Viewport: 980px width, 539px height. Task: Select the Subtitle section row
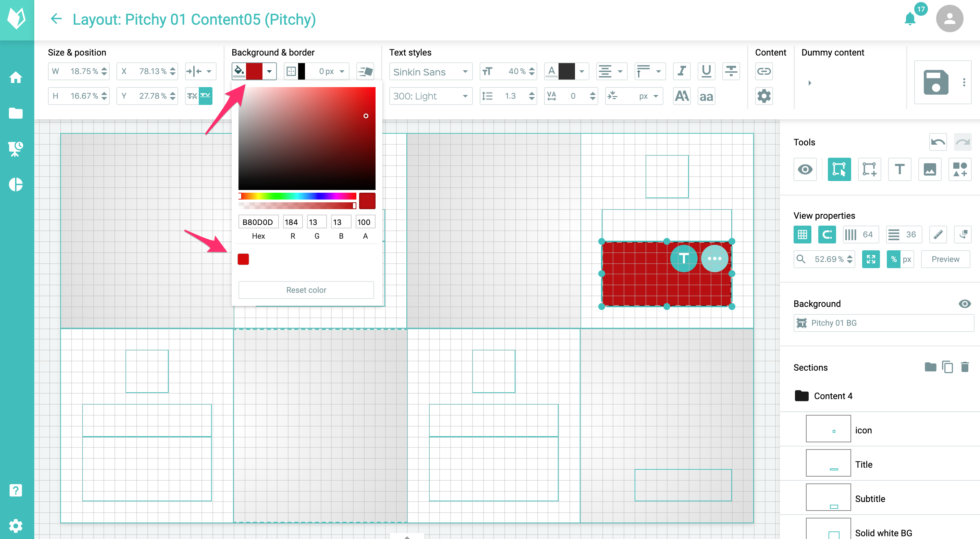tap(880, 497)
